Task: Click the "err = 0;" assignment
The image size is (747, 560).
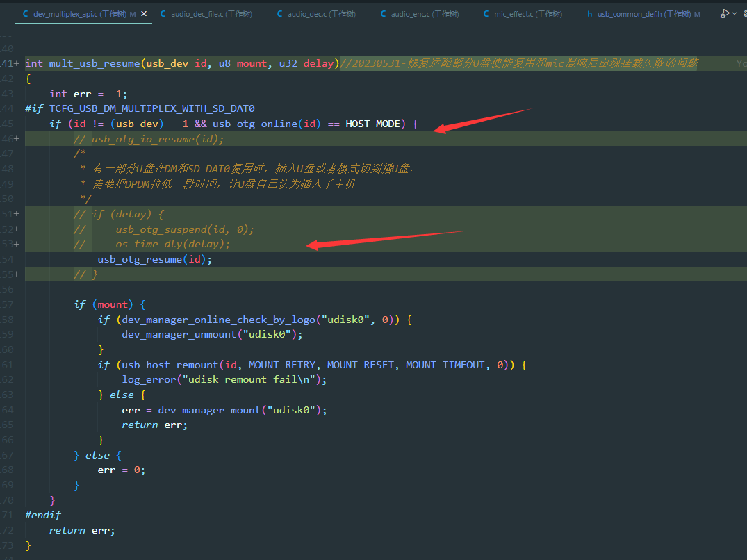Action: click(122, 470)
